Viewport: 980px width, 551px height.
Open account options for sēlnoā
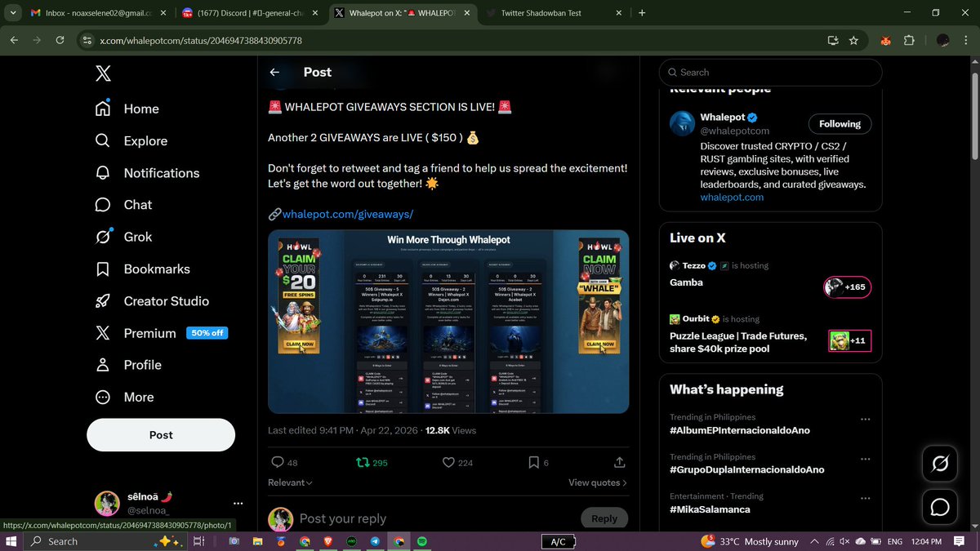(x=238, y=503)
